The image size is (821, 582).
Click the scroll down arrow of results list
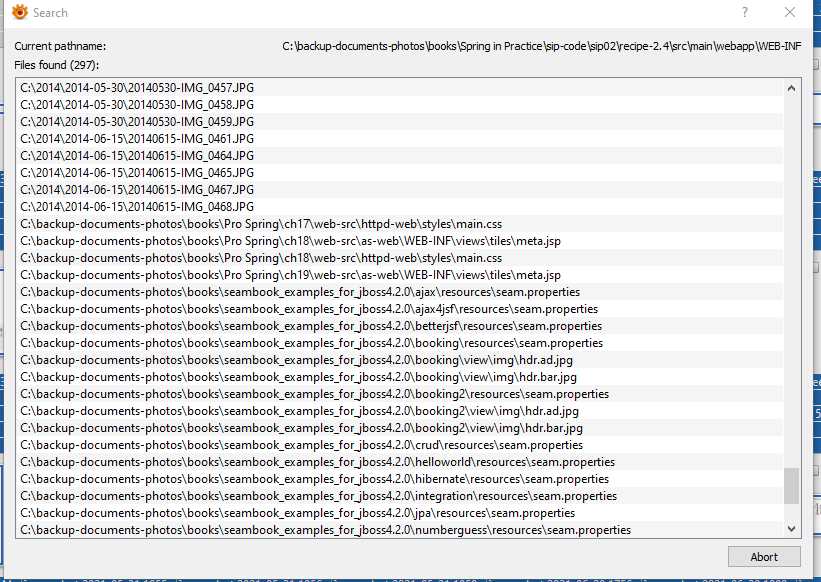click(x=791, y=529)
